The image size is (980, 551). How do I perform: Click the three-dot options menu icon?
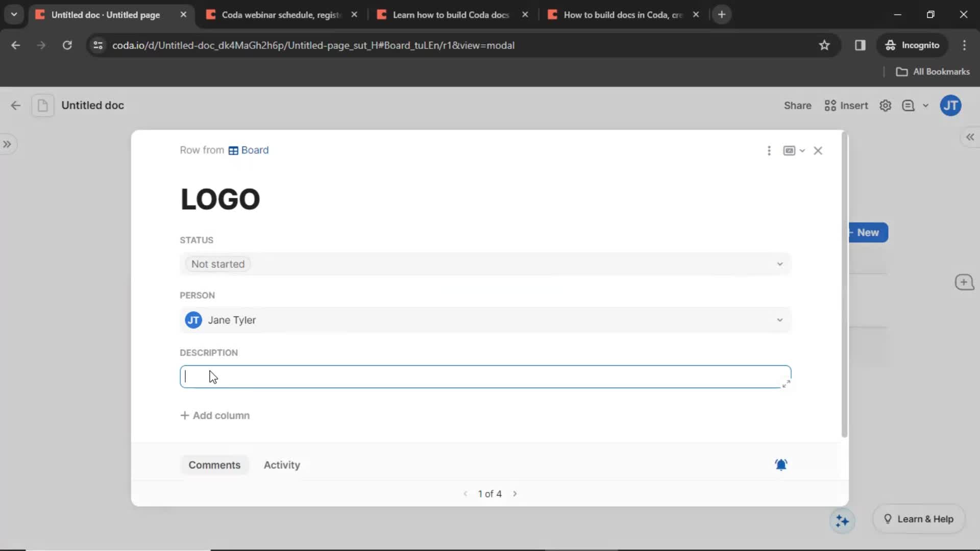coord(769,150)
